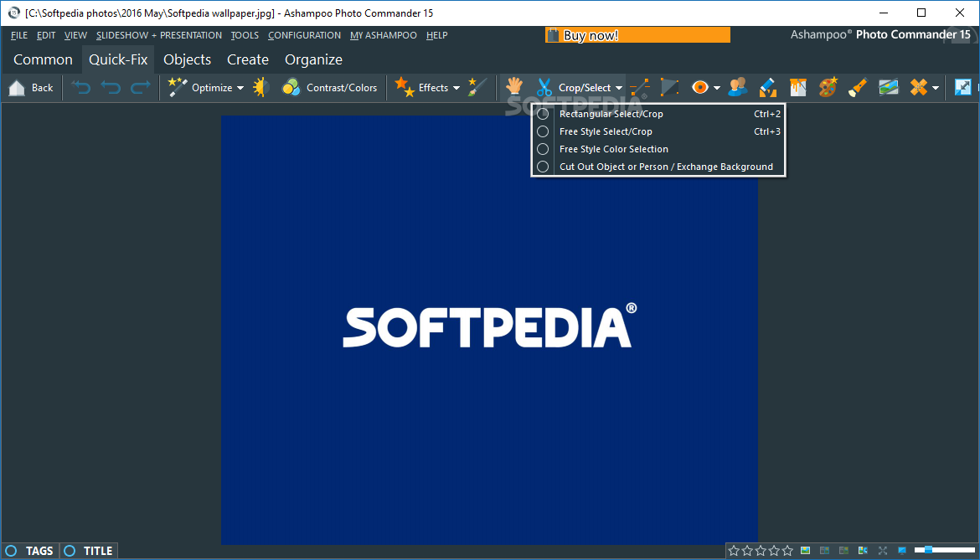This screenshot has width=980, height=560.
Task: Expand the Effects dropdown arrow
Action: click(x=456, y=88)
